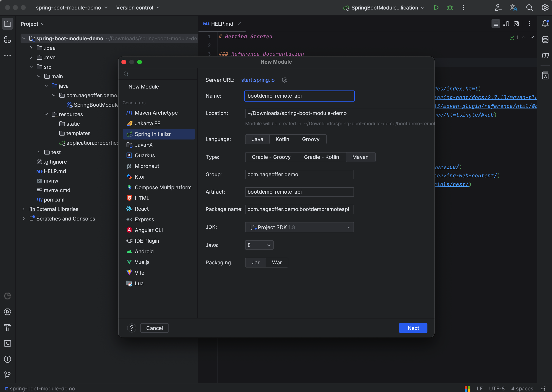This screenshot has width=552, height=392.
Task: Open editor tab options ellipsis
Action: (x=529, y=24)
